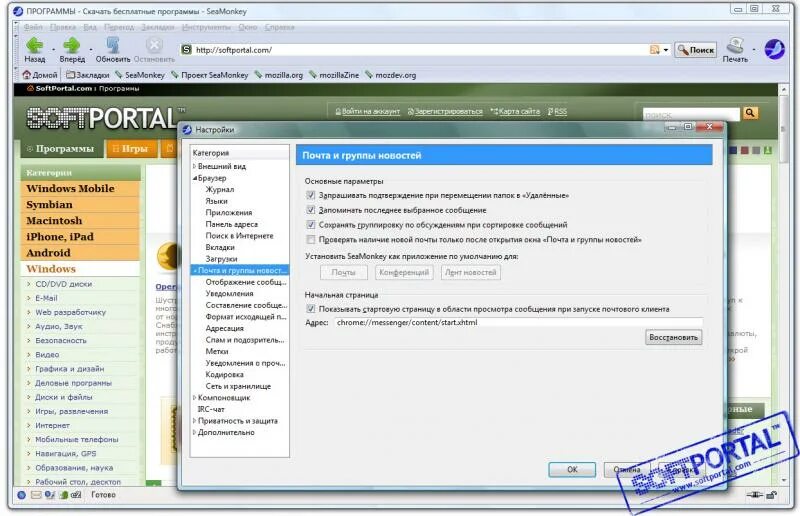Expand 'Приватность и защита' category
The height and width of the screenshot is (516, 800).
pyautogui.click(x=194, y=421)
